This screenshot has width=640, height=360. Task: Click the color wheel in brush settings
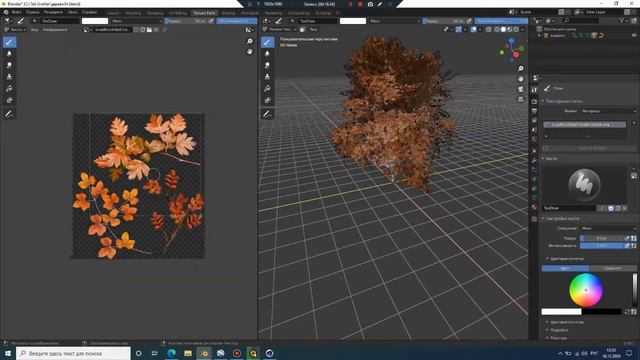click(x=586, y=290)
